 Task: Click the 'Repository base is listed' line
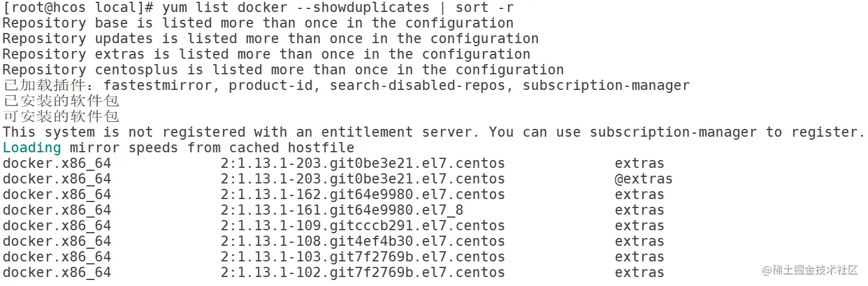(x=258, y=23)
